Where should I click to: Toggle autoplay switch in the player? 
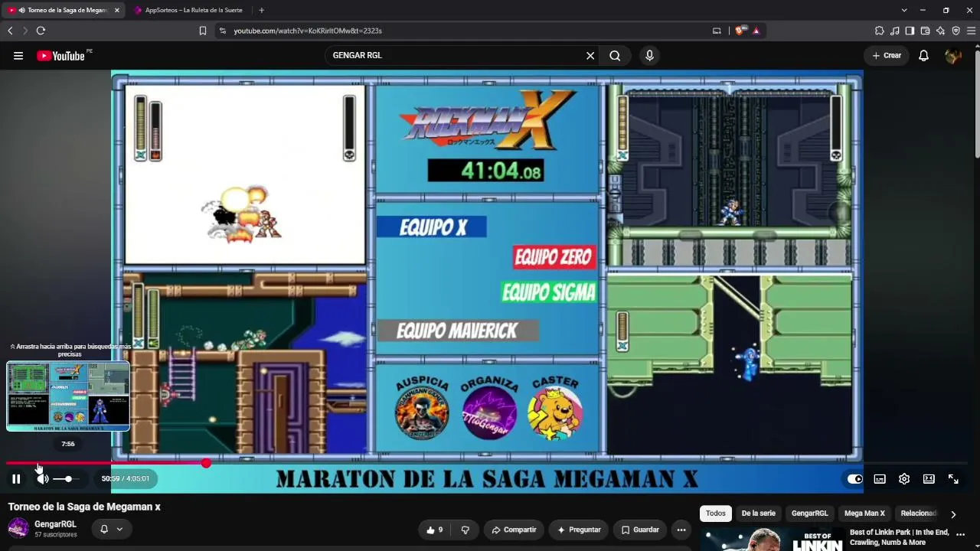tap(854, 479)
